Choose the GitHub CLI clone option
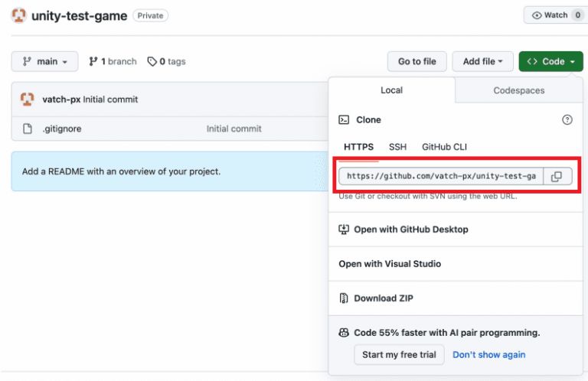Image resolution: width=588 pixels, height=381 pixels. [444, 147]
